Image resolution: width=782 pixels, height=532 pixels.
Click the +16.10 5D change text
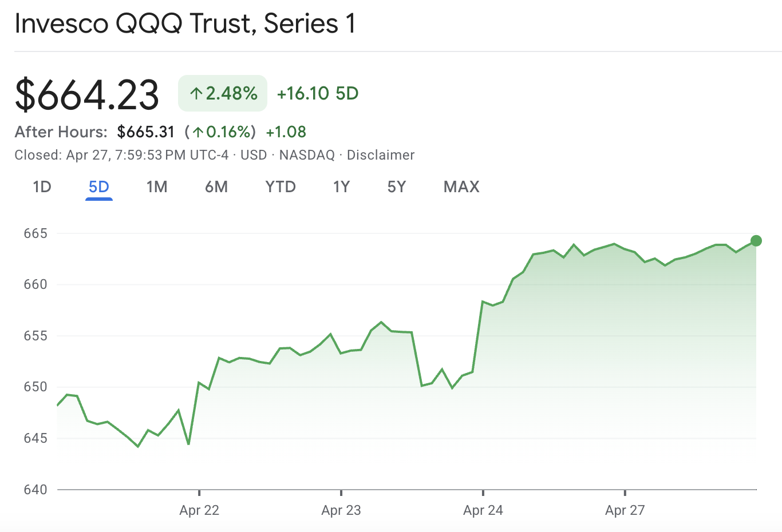point(317,93)
